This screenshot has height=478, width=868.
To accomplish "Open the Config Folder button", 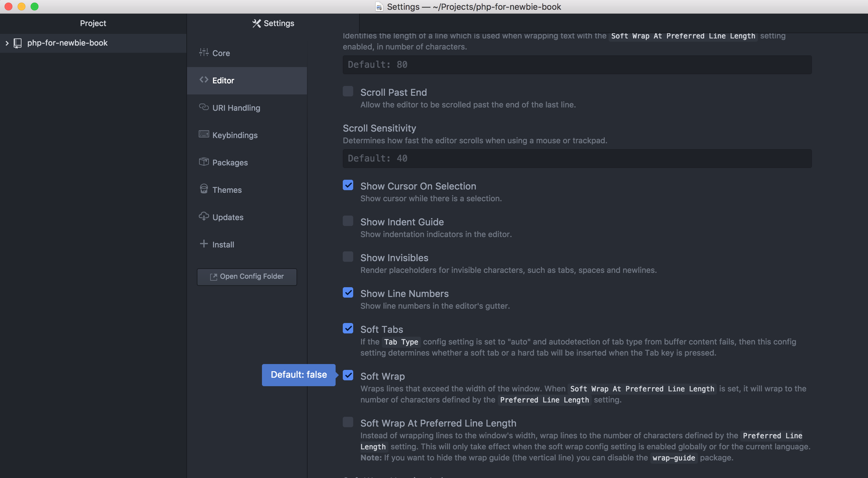I will pyautogui.click(x=247, y=277).
